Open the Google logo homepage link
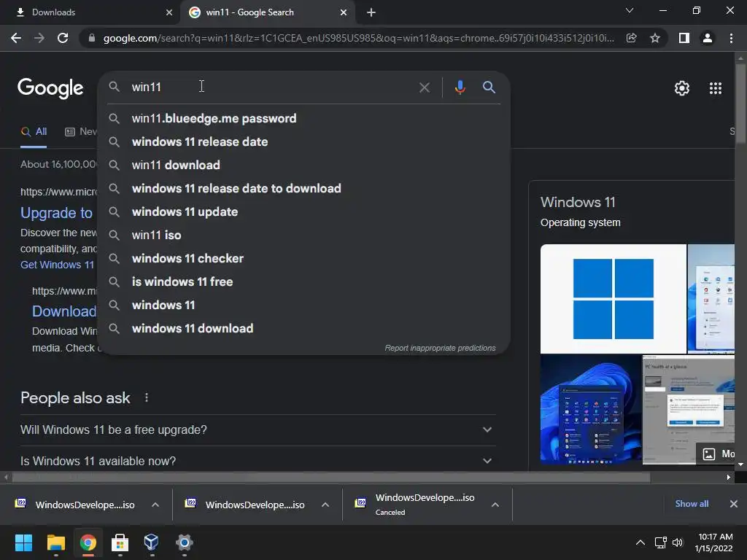The height and width of the screenshot is (560, 747). [x=50, y=88]
